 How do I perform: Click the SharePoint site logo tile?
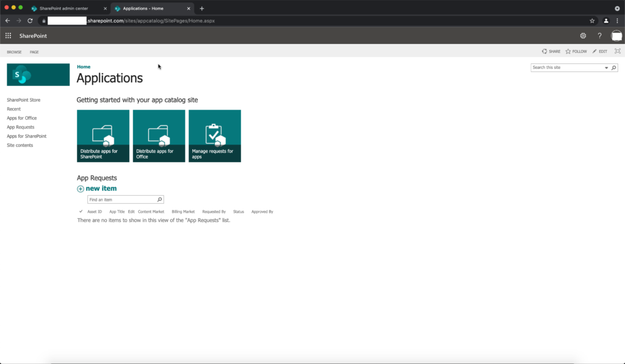(38, 74)
